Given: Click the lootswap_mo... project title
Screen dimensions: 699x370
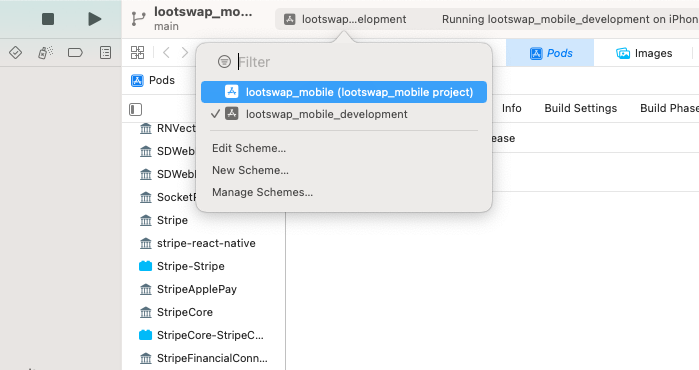Looking at the screenshot, I should (x=203, y=12).
